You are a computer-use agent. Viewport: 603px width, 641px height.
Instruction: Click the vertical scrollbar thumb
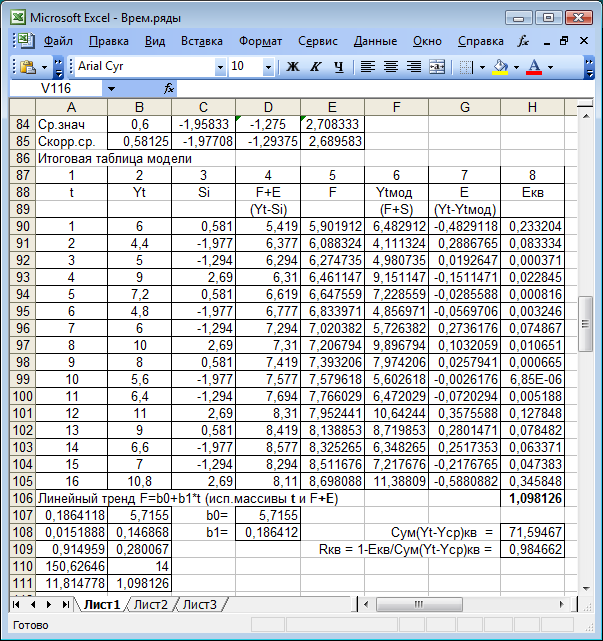[586, 324]
